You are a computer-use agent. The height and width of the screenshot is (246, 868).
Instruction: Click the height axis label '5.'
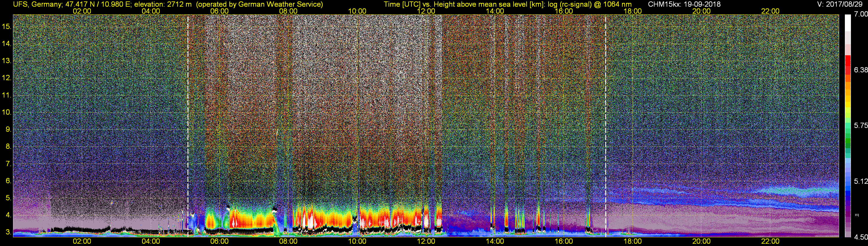coord(8,198)
